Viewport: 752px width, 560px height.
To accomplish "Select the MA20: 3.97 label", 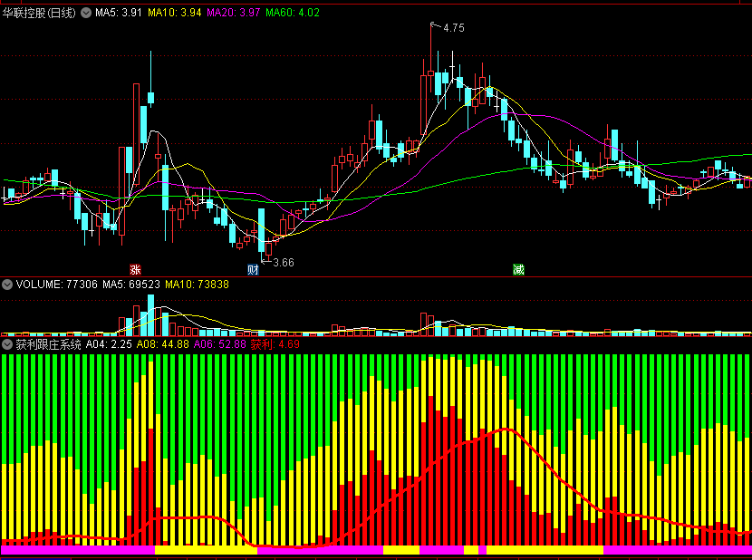I will tap(234, 13).
